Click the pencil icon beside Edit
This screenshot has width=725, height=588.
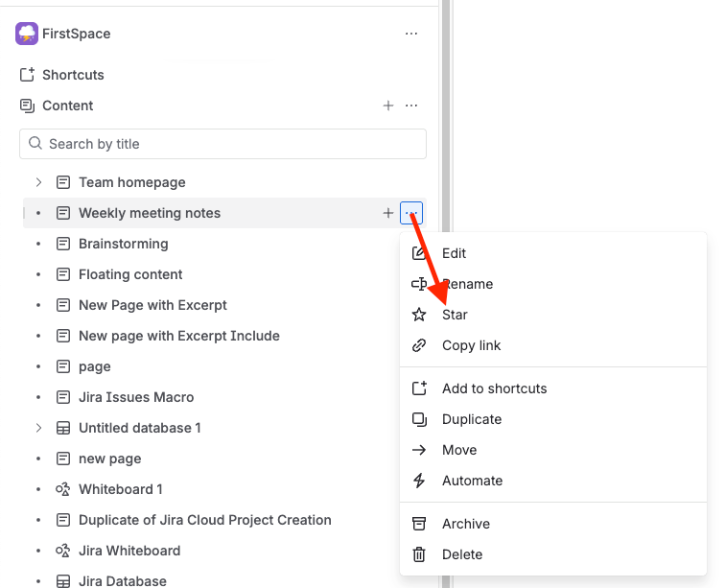coord(419,253)
